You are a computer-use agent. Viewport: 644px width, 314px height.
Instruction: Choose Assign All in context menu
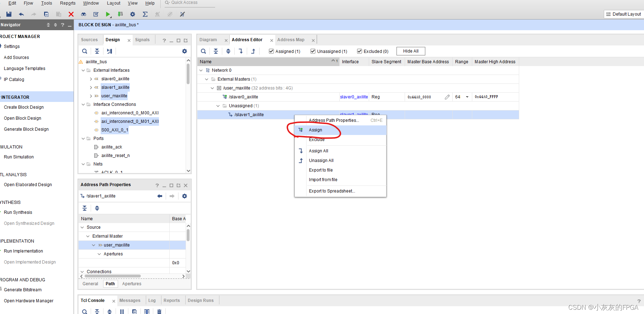point(341,151)
